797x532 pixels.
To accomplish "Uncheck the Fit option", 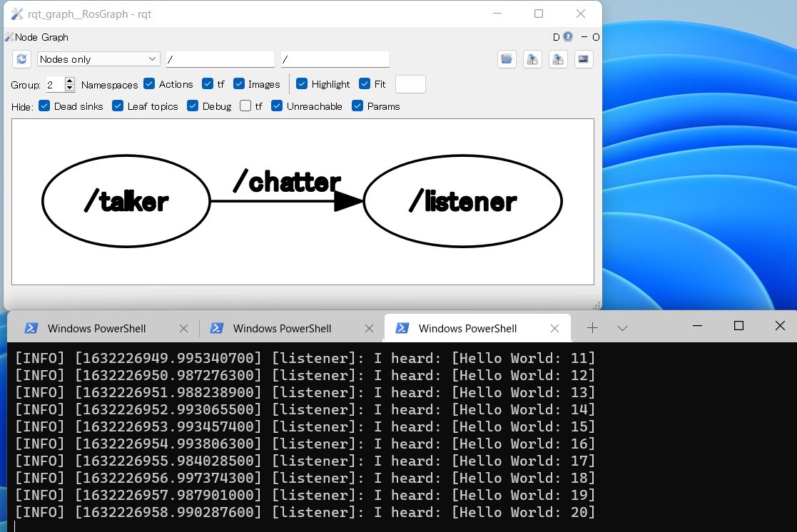I will point(365,84).
